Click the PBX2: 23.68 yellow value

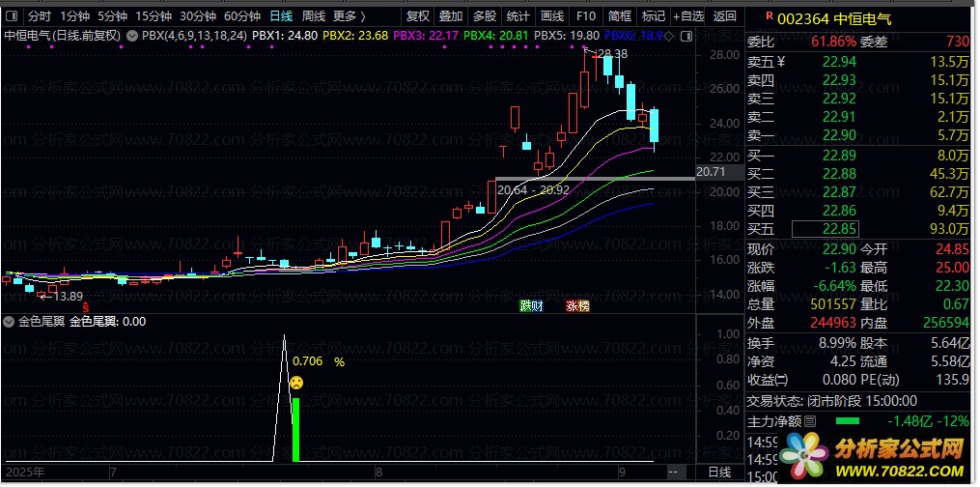point(356,36)
